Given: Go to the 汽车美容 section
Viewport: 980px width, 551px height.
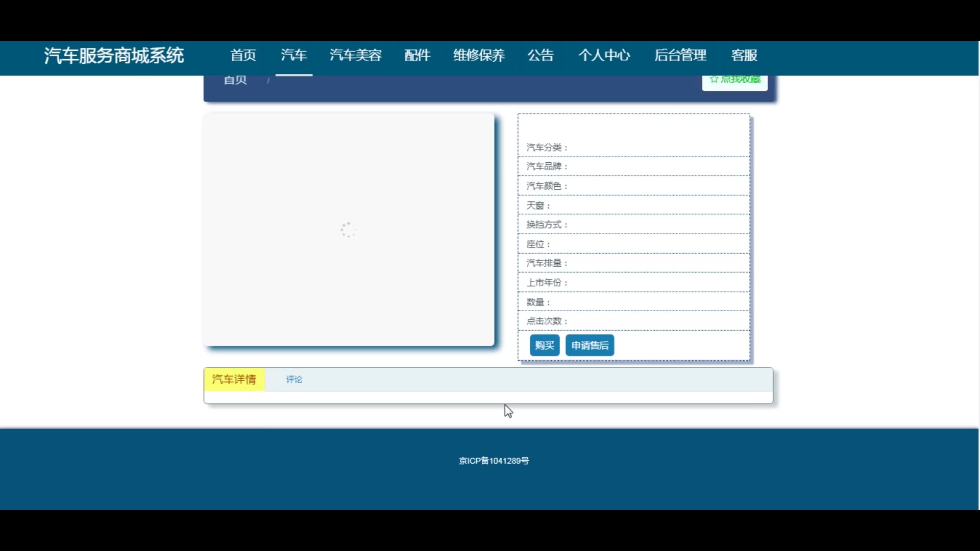Looking at the screenshot, I should pyautogui.click(x=355, y=55).
